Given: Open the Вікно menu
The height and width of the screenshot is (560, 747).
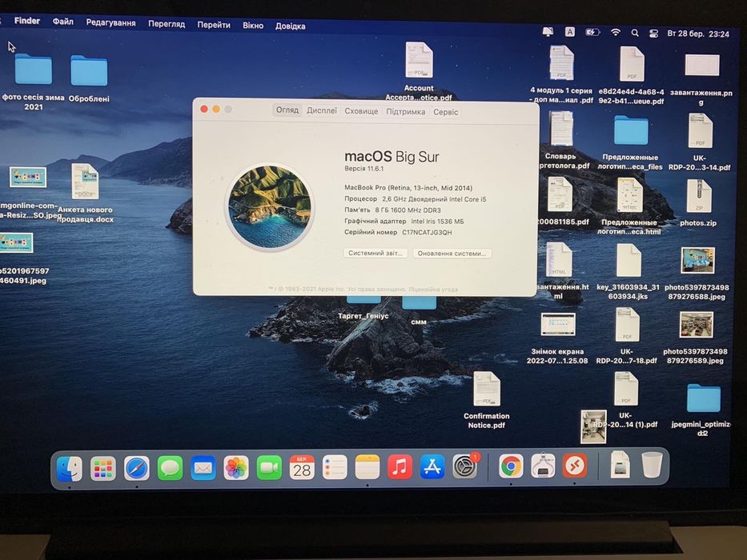Looking at the screenshot, I should click(x=252, y=26).
